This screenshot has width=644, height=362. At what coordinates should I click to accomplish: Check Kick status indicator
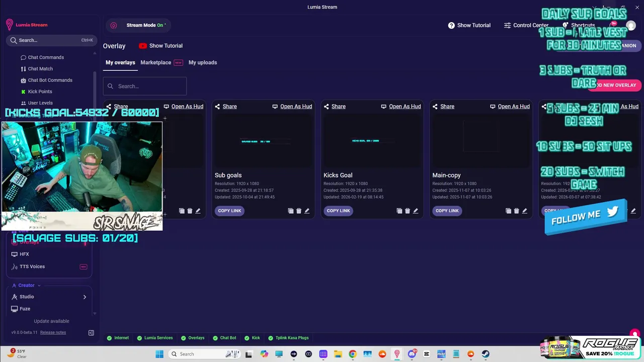252,338
